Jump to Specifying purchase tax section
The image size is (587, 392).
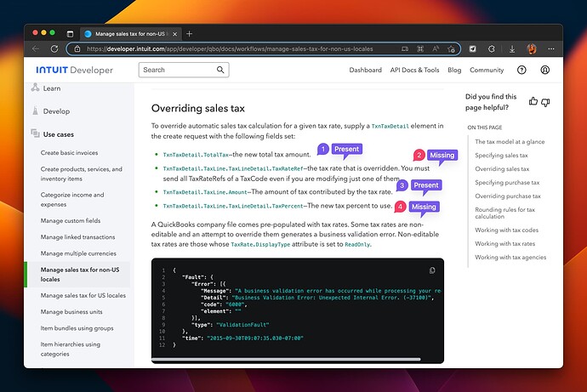(x=507, y=182)
